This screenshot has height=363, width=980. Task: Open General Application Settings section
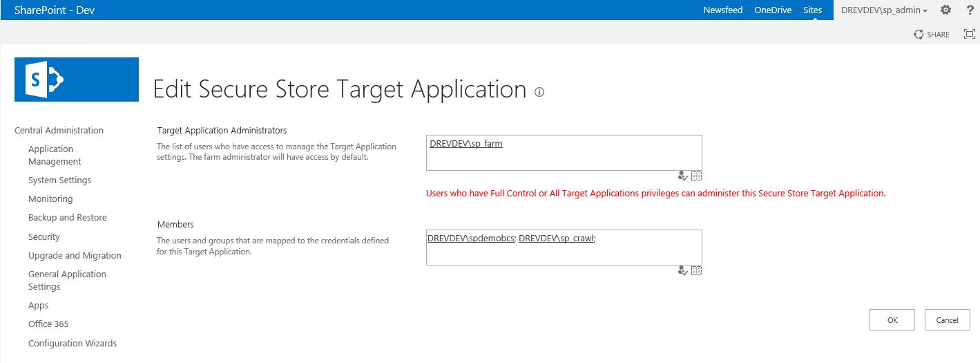67,280
